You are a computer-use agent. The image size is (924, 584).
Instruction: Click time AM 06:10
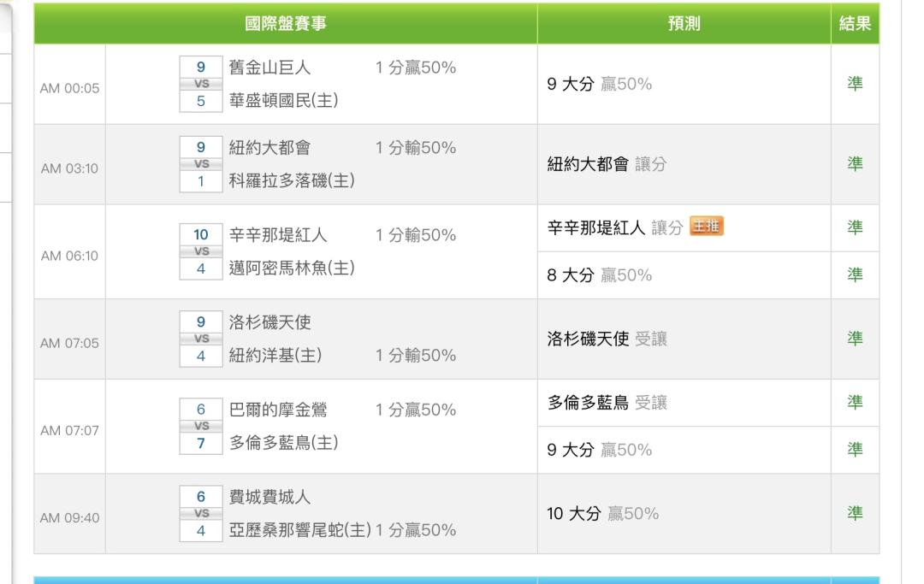point(69,256)
